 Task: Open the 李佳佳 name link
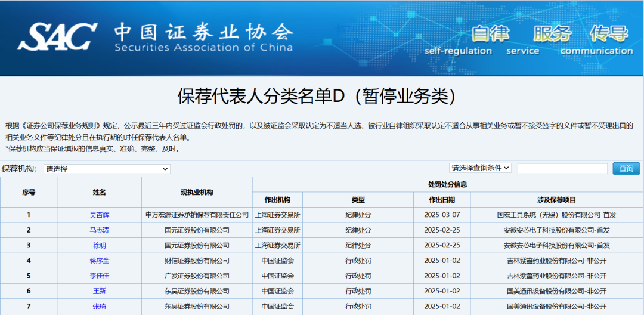tap(100, 276)
